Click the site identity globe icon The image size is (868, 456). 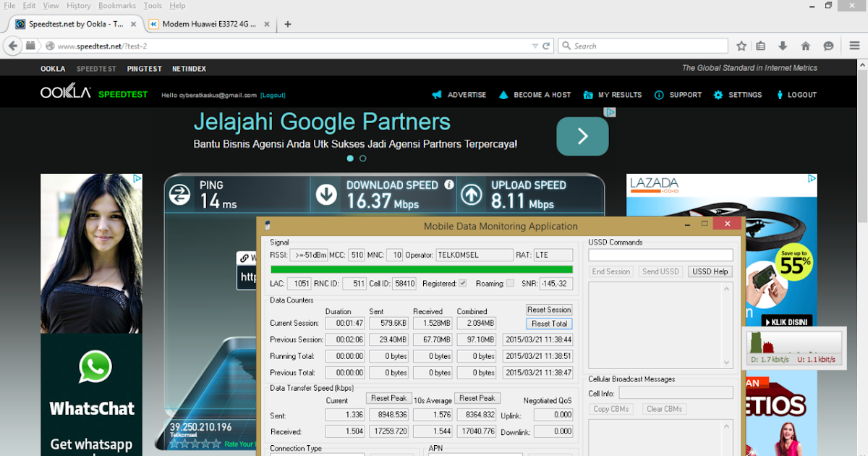(49, 46)
